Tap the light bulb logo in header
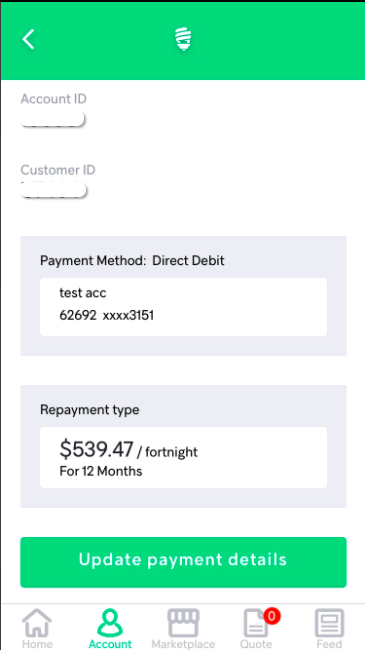 [183, 39]
